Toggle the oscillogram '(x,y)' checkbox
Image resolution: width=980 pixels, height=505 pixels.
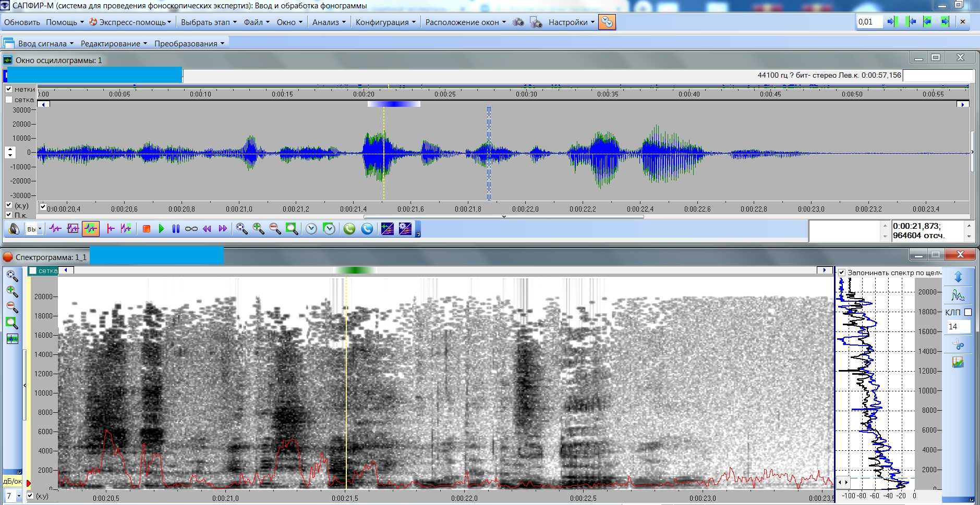[9, 205]
